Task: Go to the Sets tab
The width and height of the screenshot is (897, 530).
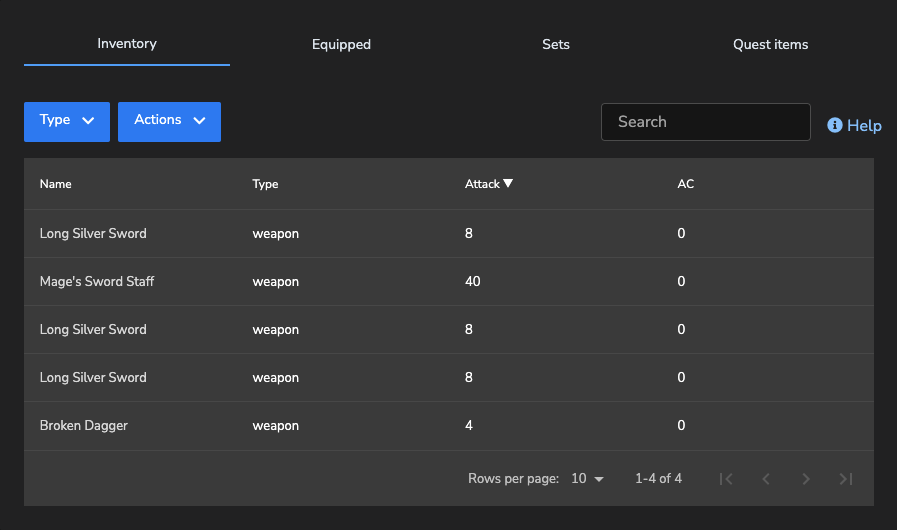Action: point(555,44)
